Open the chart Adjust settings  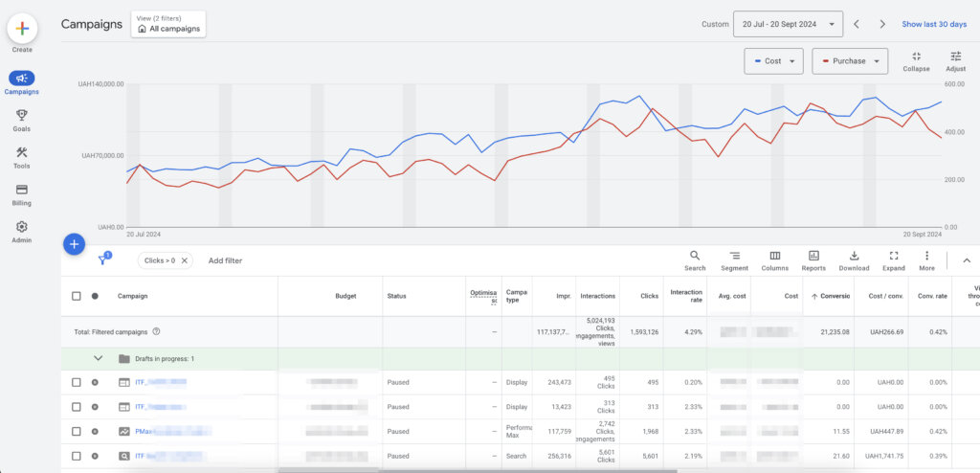(x=955, y=57)
